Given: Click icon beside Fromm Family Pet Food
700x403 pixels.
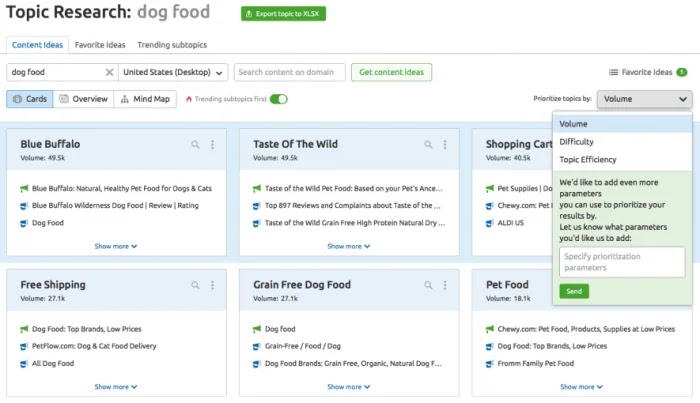Looking at the screenshot, I should [490, 364].
